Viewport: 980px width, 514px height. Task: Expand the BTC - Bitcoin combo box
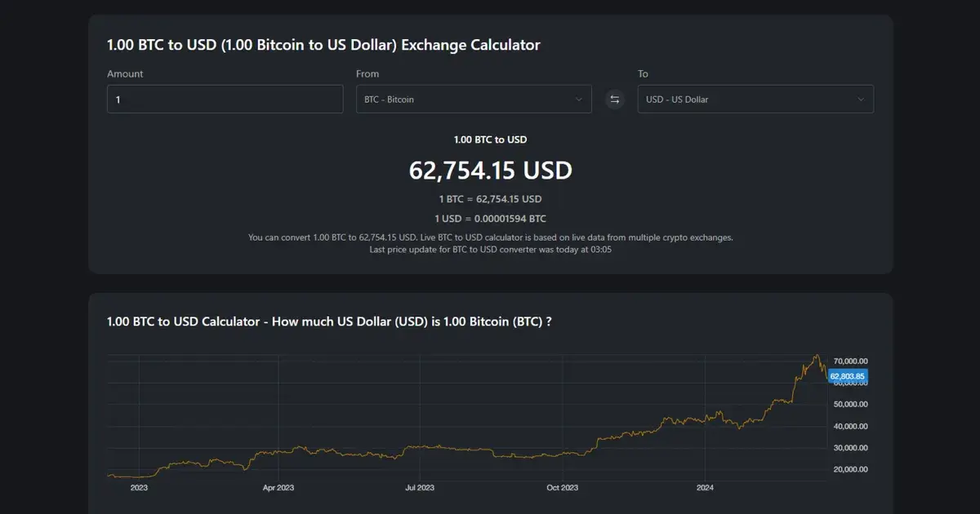click(x=474, y=99)
